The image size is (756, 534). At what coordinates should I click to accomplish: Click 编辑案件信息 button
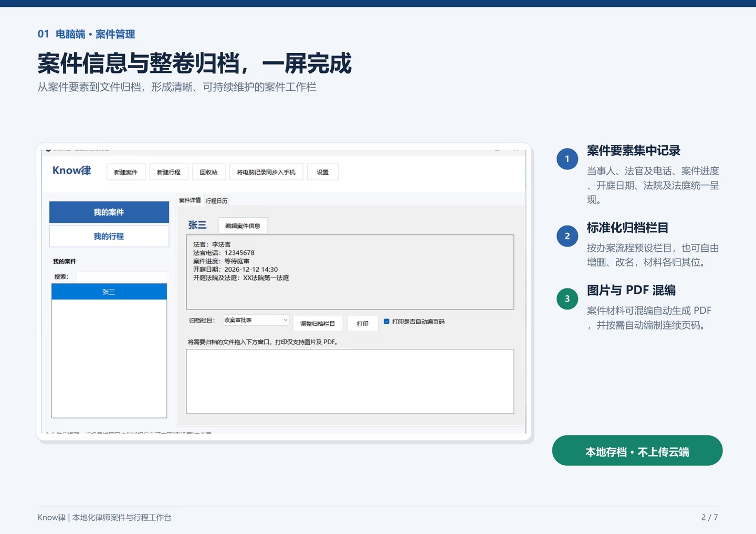(243, 226)
